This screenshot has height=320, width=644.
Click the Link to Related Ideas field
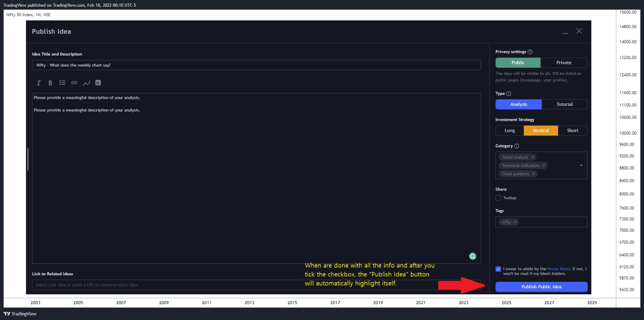[x=256, y=285]
